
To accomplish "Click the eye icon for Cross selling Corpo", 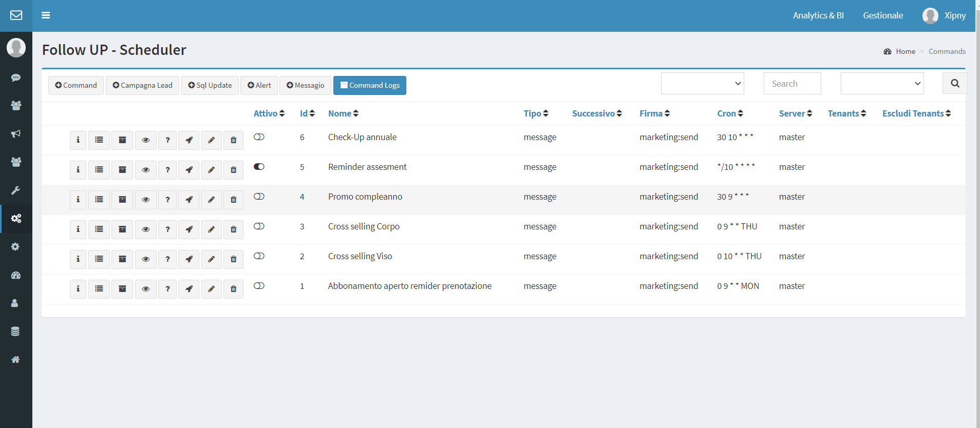I will [x=146, y=229].
